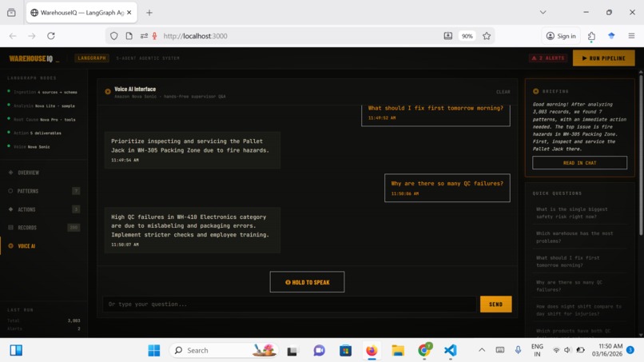The width and height of the screenshot is (644, 362).
Task: Show hidden system tray icons
Action: pos(482,350)
